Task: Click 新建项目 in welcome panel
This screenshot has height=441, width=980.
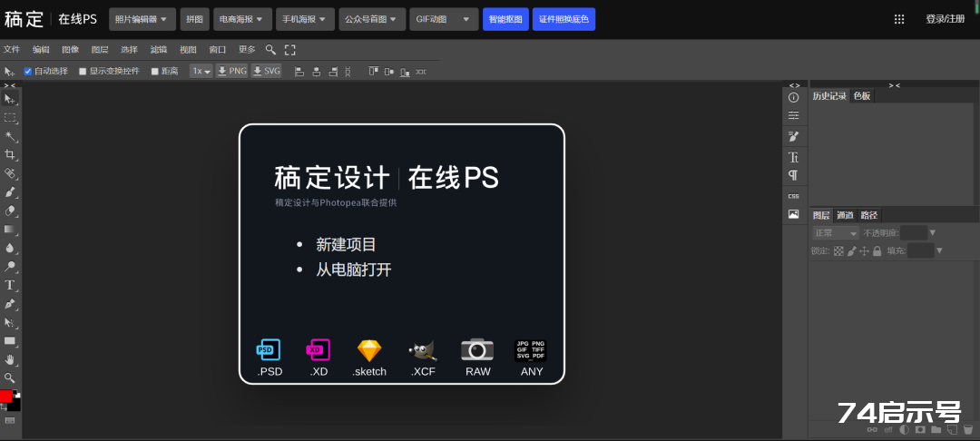Action: pyautogui.click(x=347, y=244)
